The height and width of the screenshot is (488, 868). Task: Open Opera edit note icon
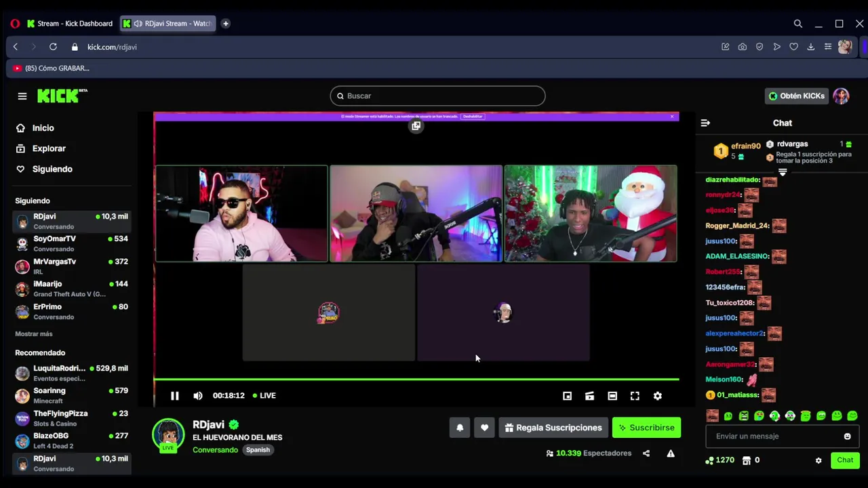[726, 47]
